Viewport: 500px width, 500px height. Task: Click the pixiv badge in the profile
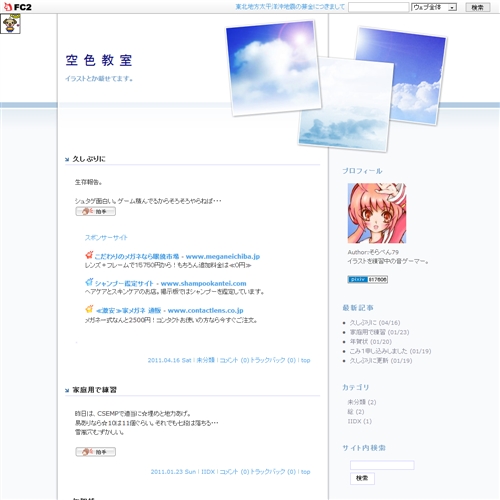pyautogui.click(x=367, y=279)
